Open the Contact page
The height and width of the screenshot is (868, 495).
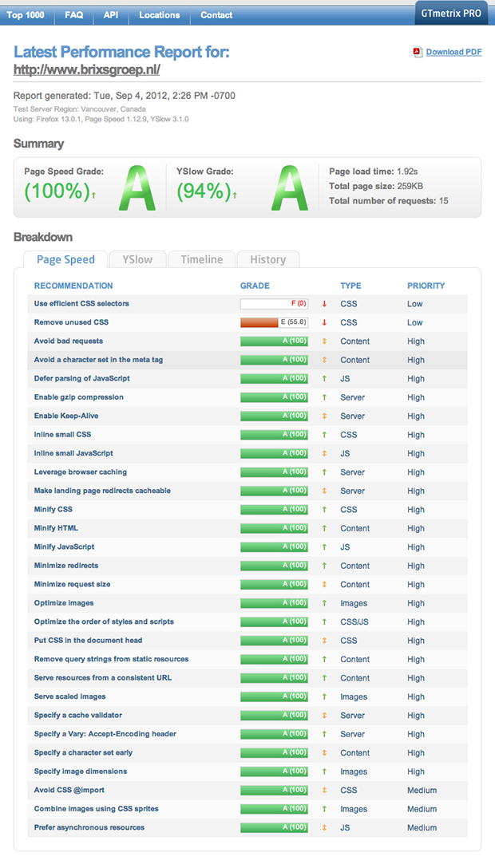(216, 15)
